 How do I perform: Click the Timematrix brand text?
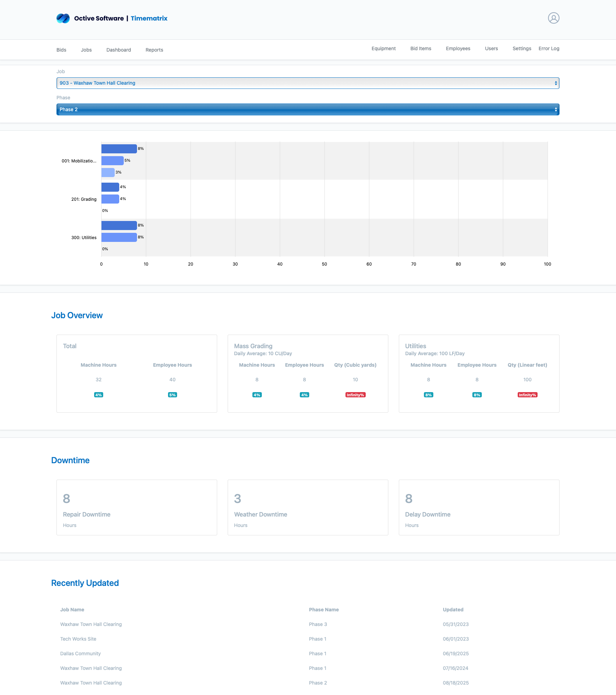point(149,18)
